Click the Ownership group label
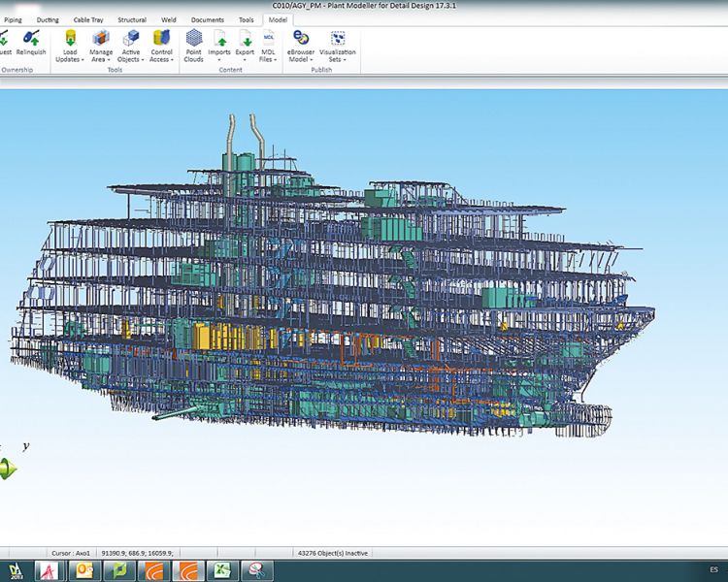 [x=17, y=70]
